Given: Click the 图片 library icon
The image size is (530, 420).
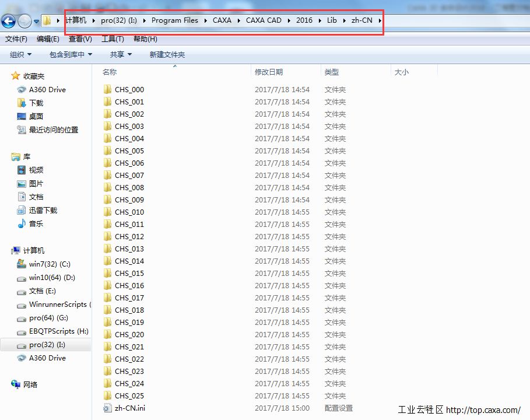Looking at the screenshot, I should coord(22,184).
